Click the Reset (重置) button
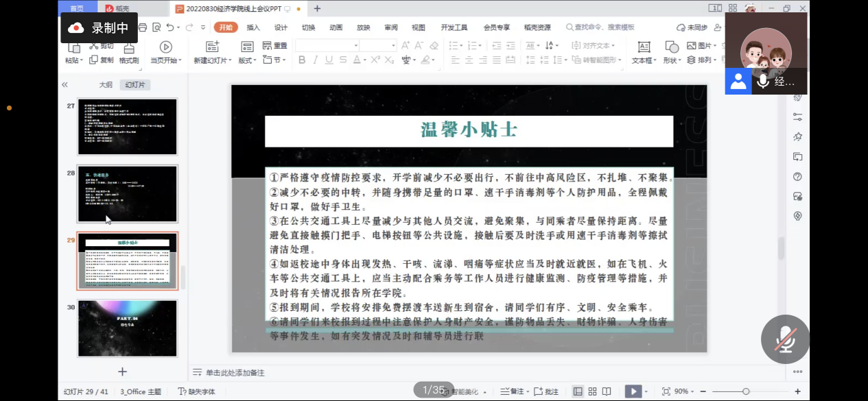This screenshot has width=868, height=401. 275,45
